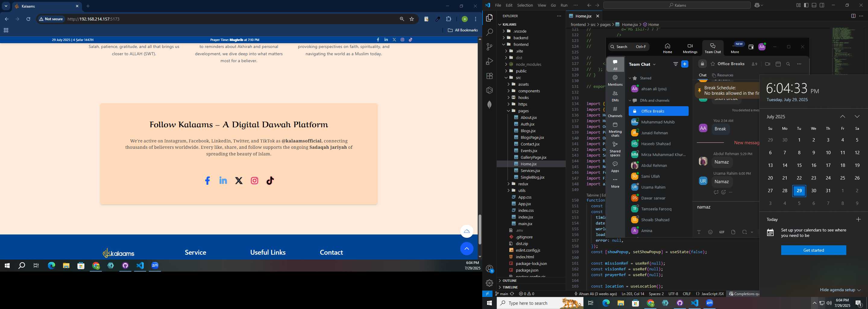Open DMs in the Zoom Team Chat sidebar
868x309 pixels.
pos(615,96)
